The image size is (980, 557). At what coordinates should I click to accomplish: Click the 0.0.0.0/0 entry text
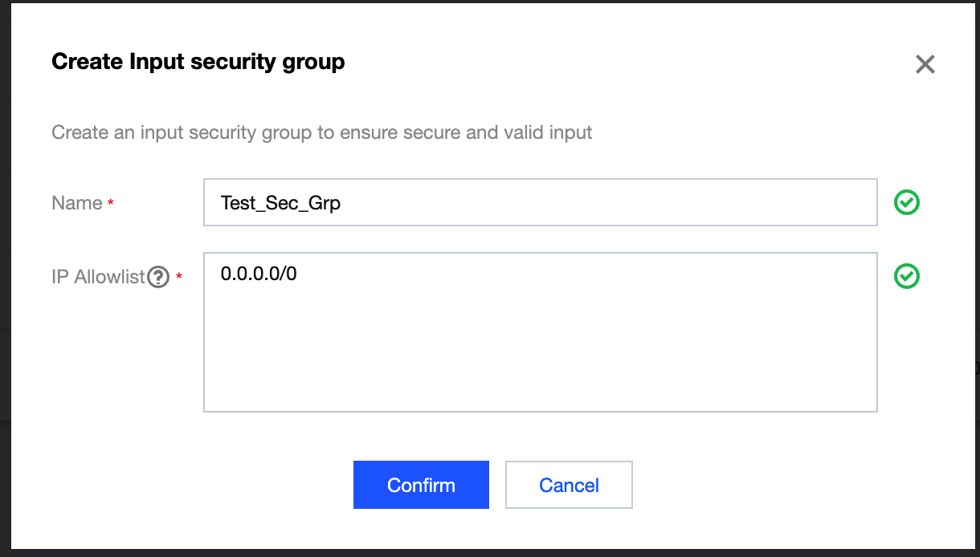(259, 274)
